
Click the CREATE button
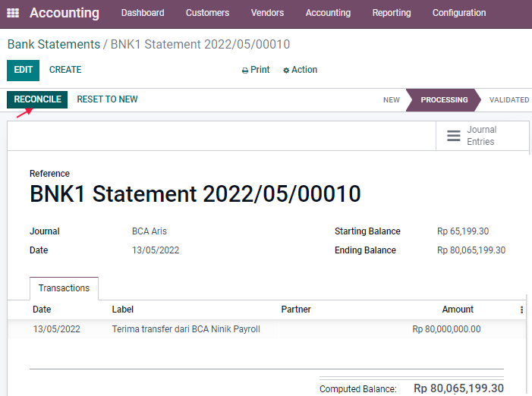(65, 70)
